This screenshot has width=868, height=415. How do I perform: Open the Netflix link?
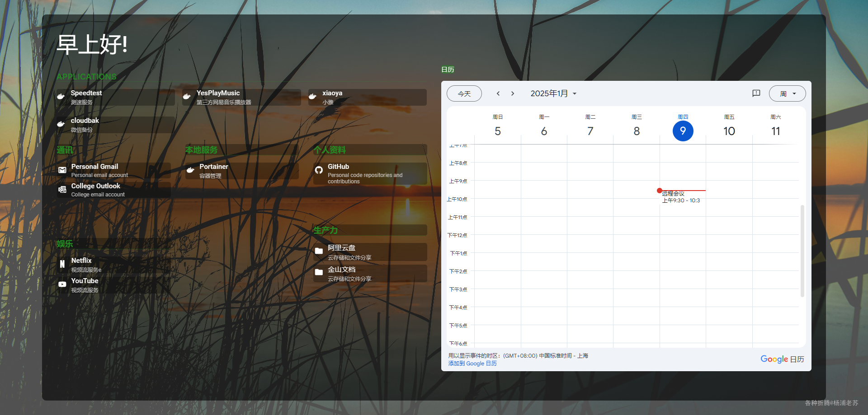click(x=114, y=265)
